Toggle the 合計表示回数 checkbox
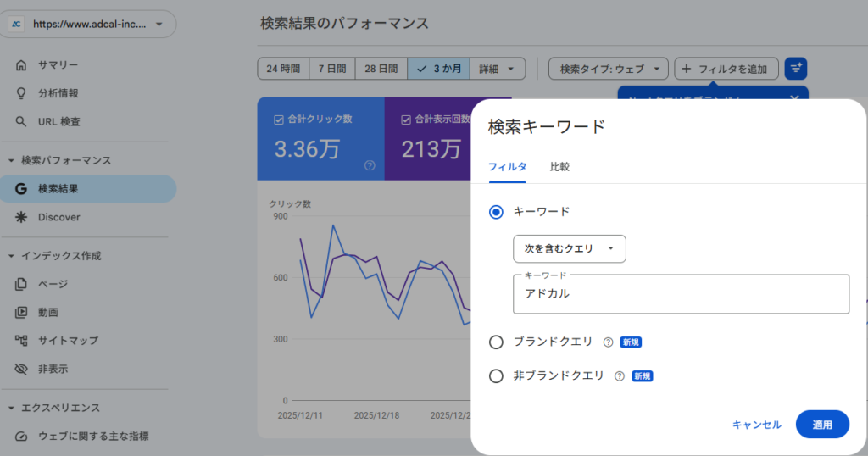This screenshot has width=868, height=456. click(406, 120)
